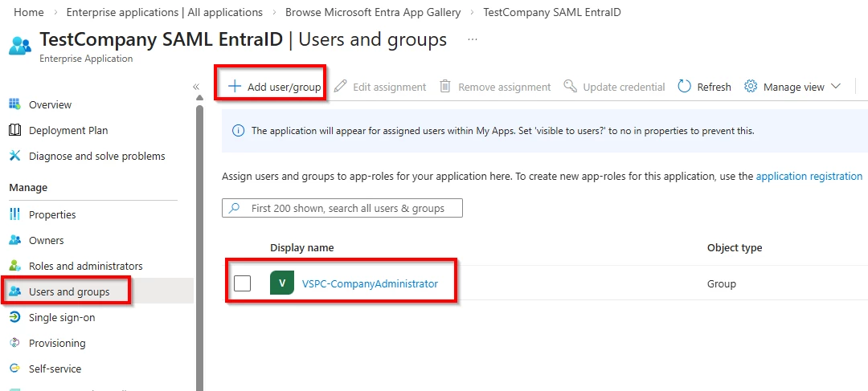Click the Deployment Plan book icon
The width and height of the screenshot is (868, 391).
click(x=15, y=130)
